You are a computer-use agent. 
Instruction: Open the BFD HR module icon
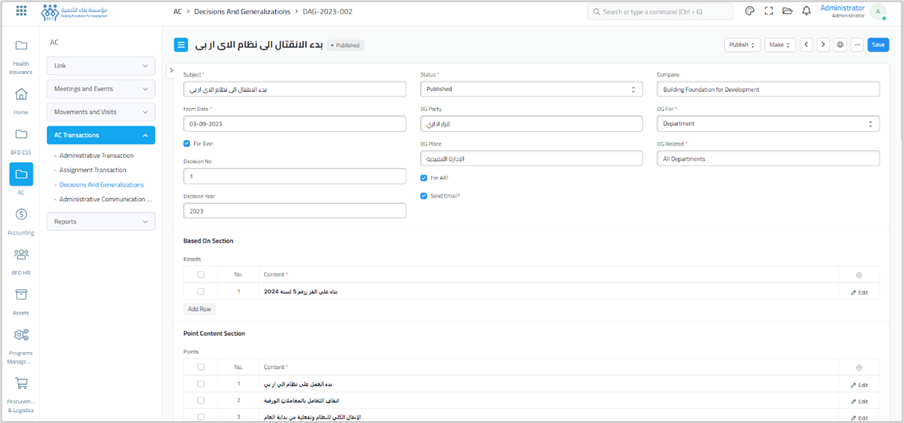coord(21,260)
